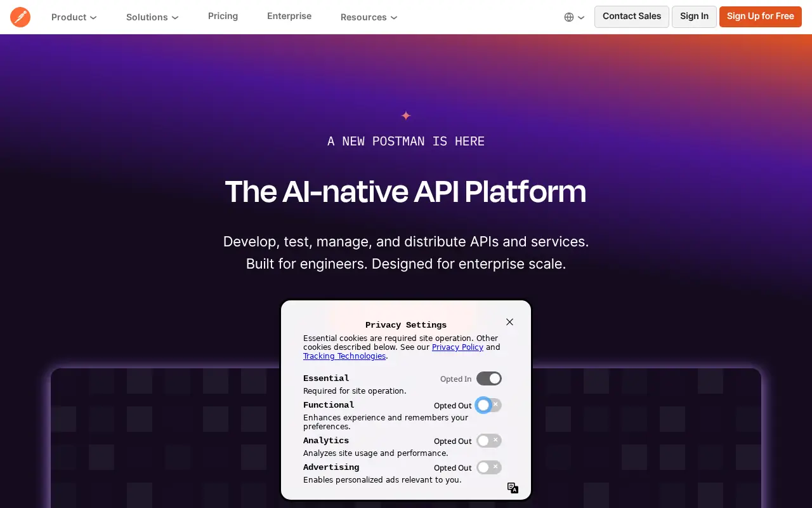
Task: Toggle the Essential cookies switch
Action: coord(489,378)
